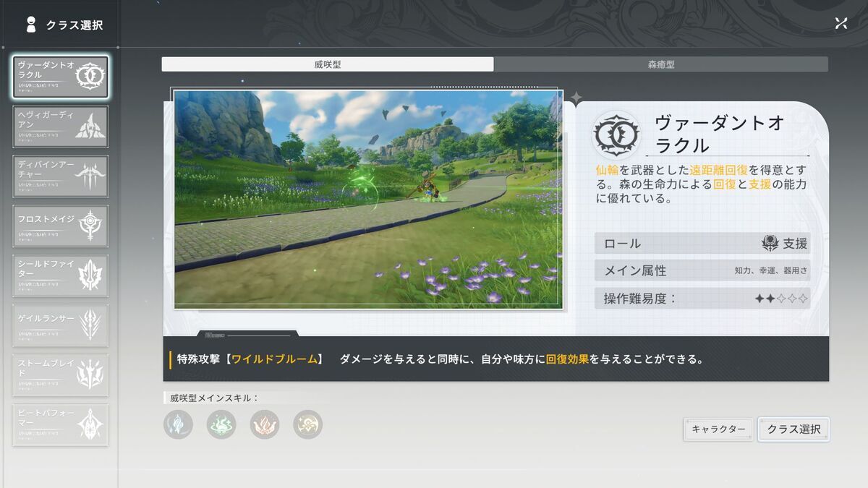Screen dimensions: 868x488
Task: Click the メイン属性 row label
Action: tap(635, 270)
